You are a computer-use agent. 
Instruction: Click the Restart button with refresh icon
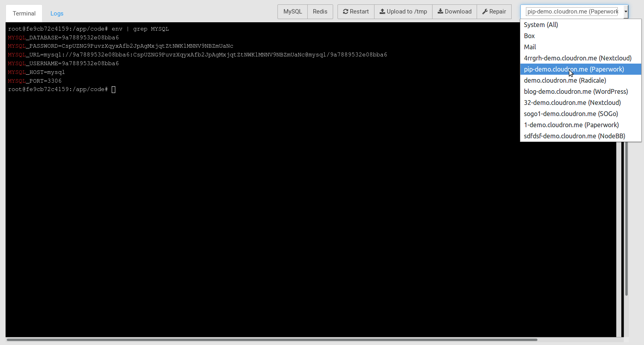tap(356, 12)
